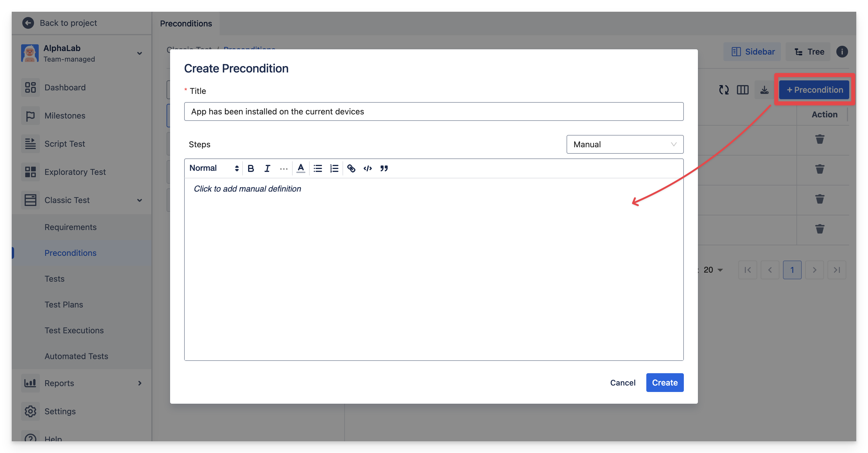
Task: Collapse the Classic Test sidebar section
Action: click(x=139, y=200)
